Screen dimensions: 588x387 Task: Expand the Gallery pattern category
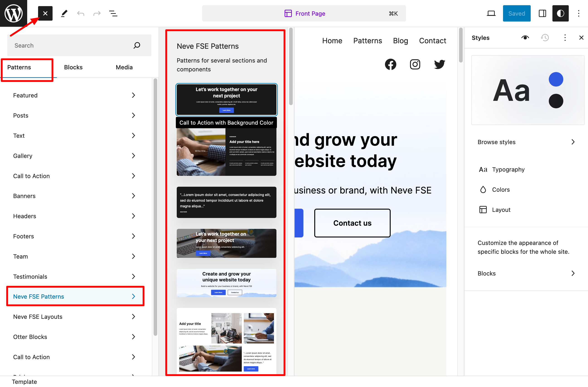[x=74, y=156]
